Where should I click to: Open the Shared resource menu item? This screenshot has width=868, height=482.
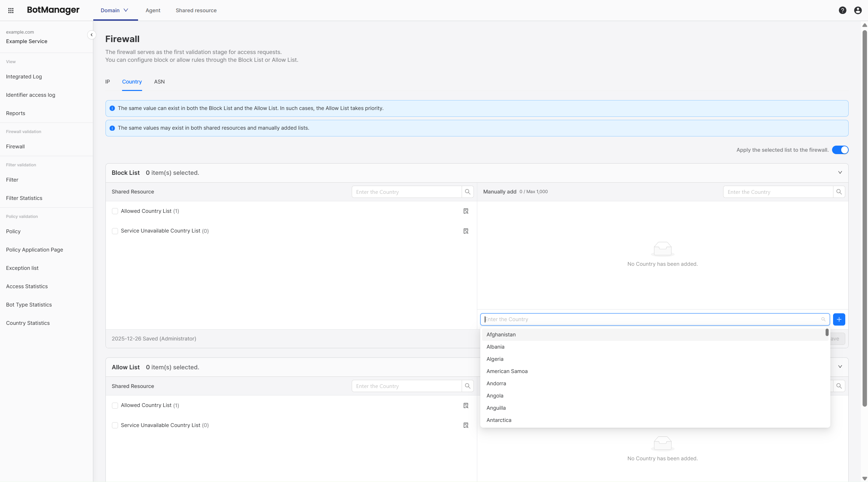point(196,11)
